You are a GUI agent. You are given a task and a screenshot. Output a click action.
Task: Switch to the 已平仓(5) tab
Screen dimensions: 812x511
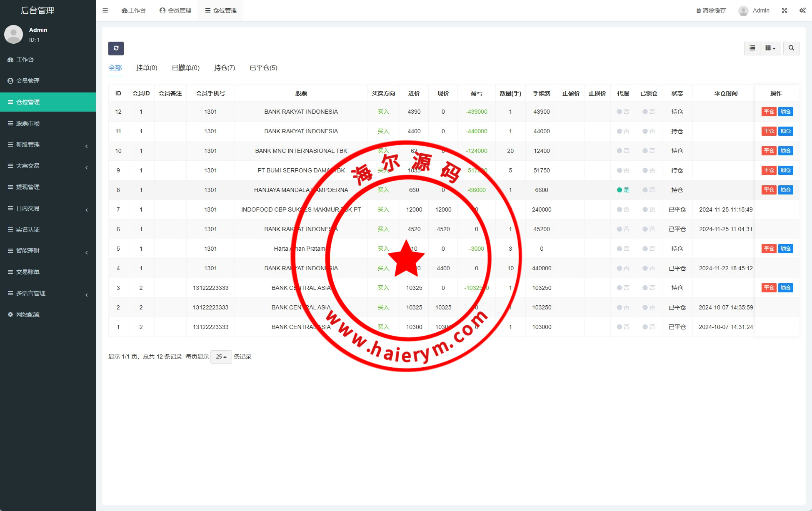[263, 67]
